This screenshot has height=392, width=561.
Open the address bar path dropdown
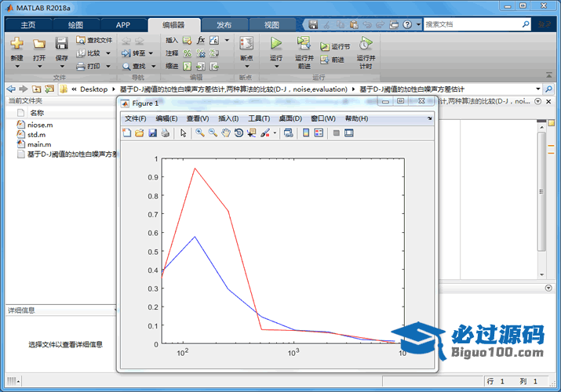pos(537,89)
